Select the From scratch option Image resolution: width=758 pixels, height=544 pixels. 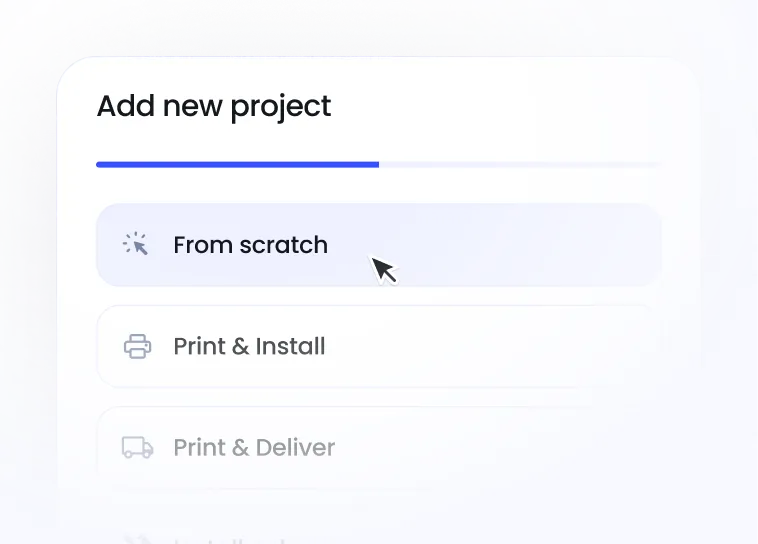379,245
